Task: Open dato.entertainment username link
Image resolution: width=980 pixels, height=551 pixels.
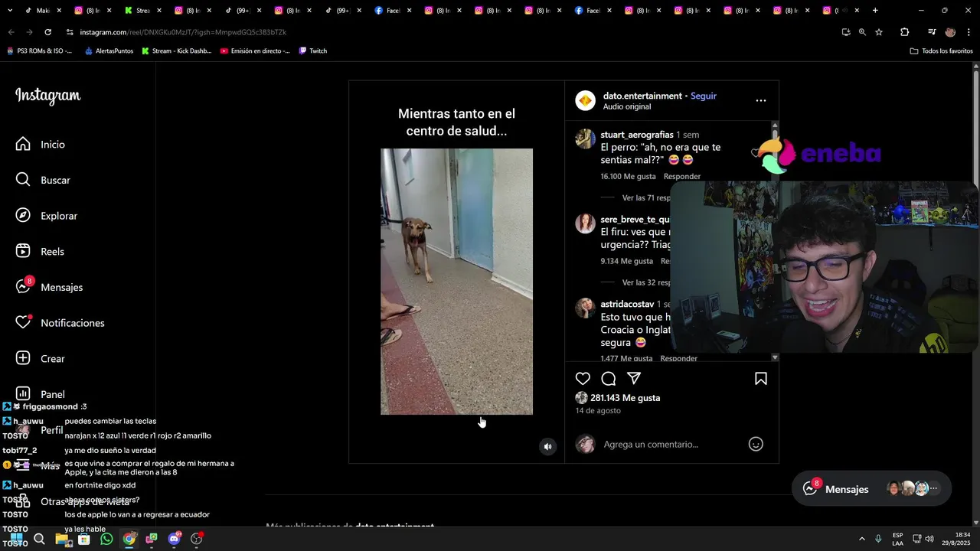Action: click(x=642, y=96)
